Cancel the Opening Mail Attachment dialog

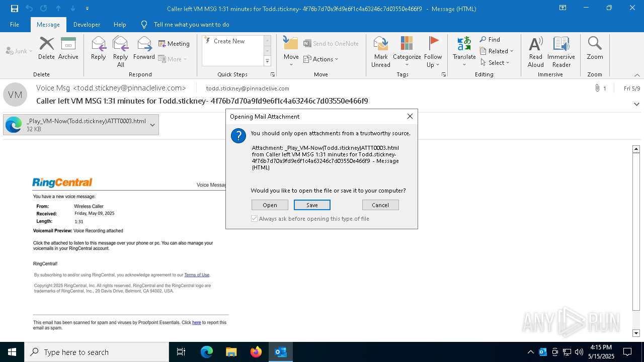tap(380, 205)
